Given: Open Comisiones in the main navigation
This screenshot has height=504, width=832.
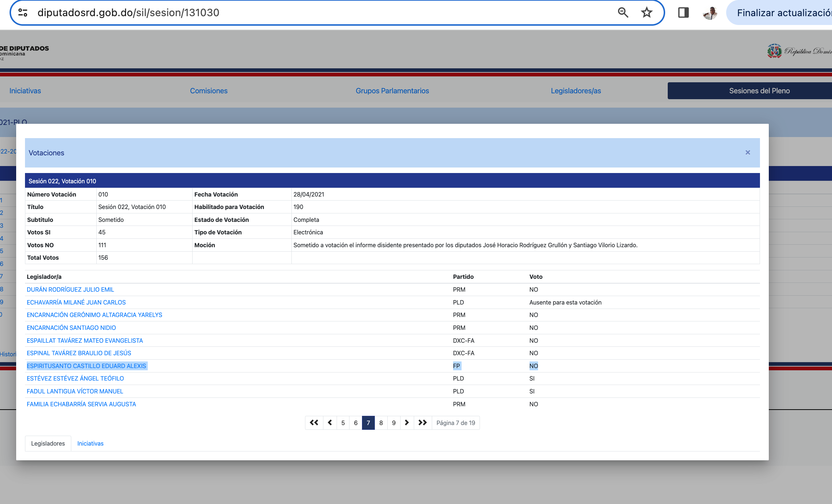Looking at the screenshot, I should tap(209, 91).
